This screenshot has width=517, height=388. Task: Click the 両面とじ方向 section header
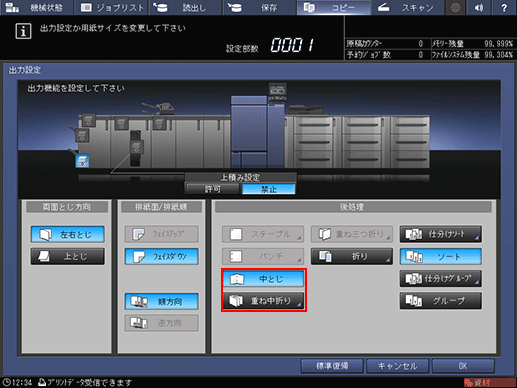coord(67,207)
